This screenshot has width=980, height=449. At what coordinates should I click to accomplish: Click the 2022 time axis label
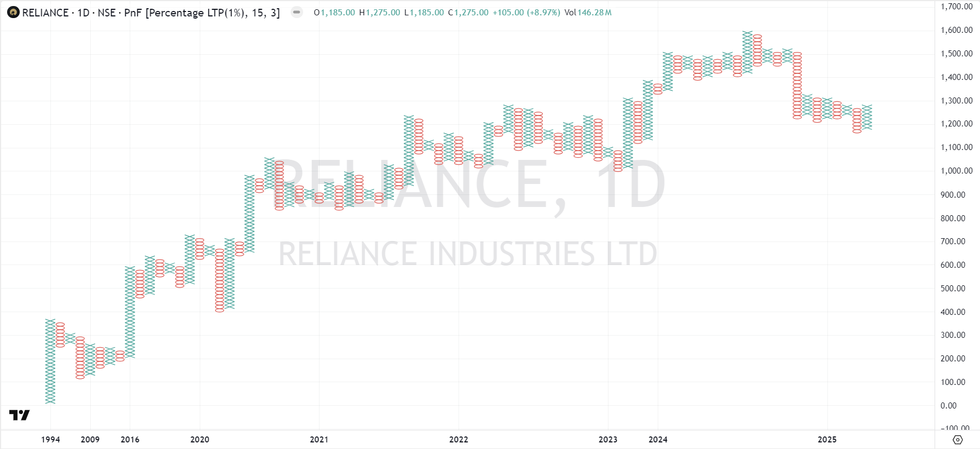(459, 439)
